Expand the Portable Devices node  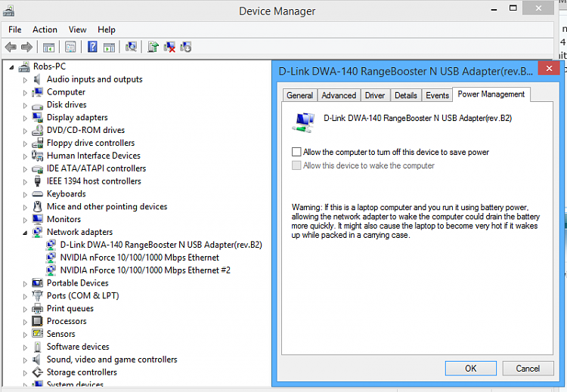click(x=25, y=283)
